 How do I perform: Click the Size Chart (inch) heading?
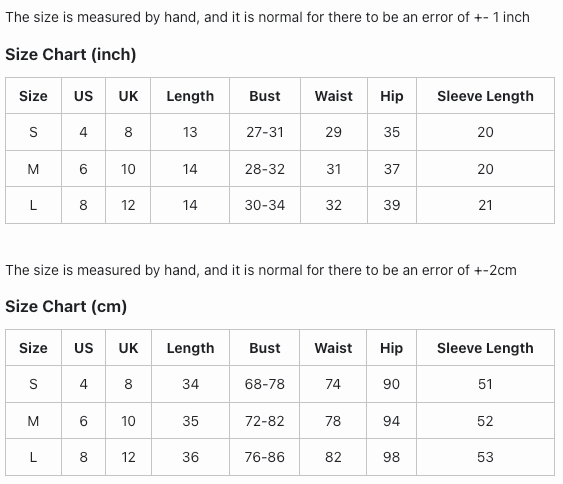71,55
